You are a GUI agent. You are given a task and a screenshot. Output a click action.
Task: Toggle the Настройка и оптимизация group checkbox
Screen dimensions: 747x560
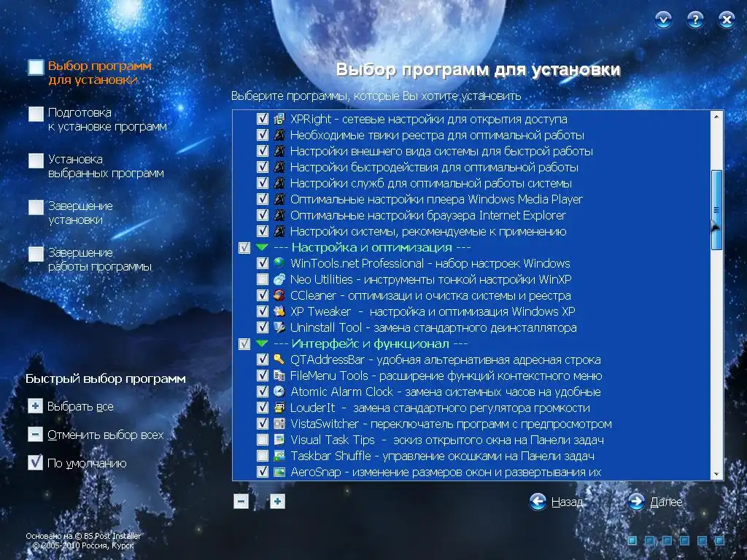coord(244,248)
